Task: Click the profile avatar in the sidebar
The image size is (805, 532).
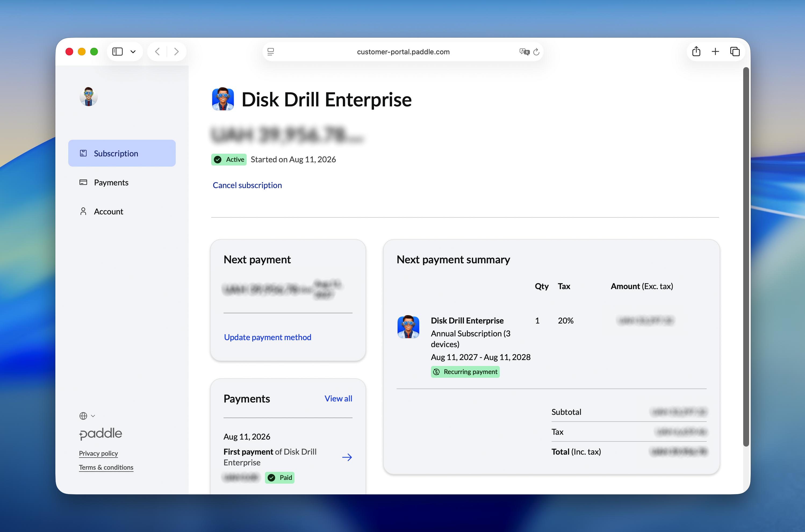Action: [89, 97]
